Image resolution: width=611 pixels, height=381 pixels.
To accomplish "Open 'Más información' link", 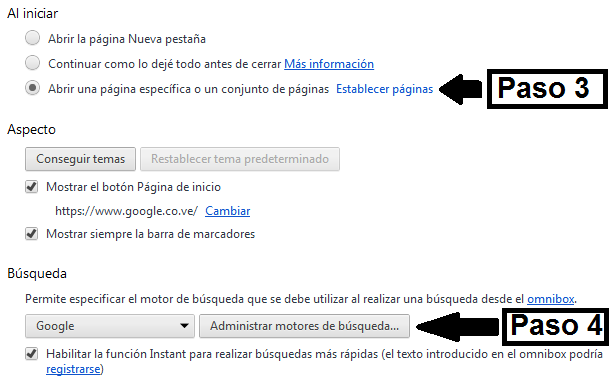I will [329, 64].
